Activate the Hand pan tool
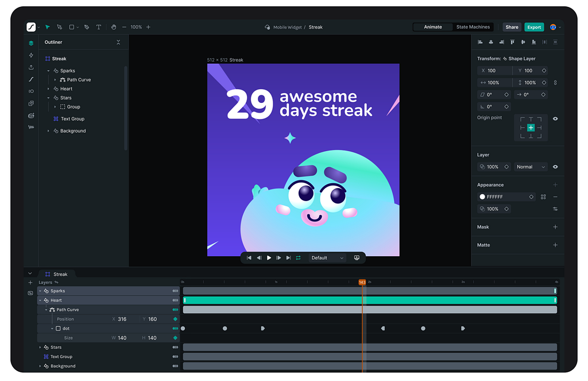This screenshot has width=588, height=381. click(x=114, y=27)
